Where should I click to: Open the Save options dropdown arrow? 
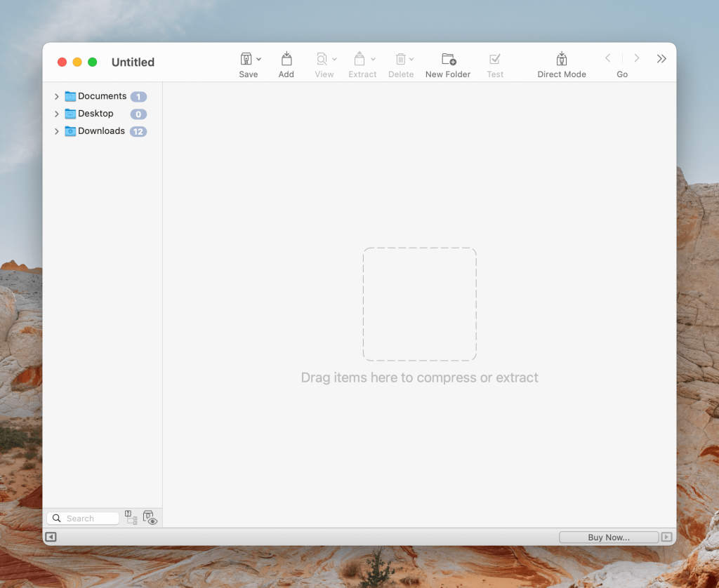click(257, 58)
